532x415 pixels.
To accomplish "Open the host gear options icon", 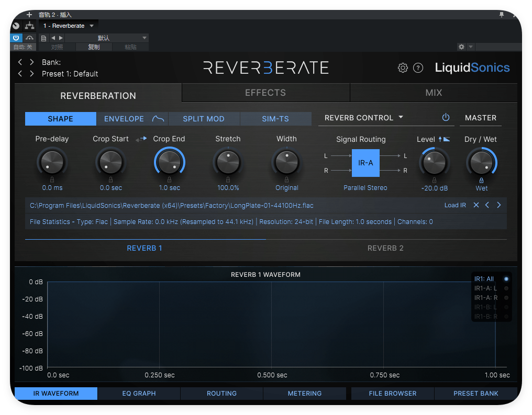I will (461, 47).
